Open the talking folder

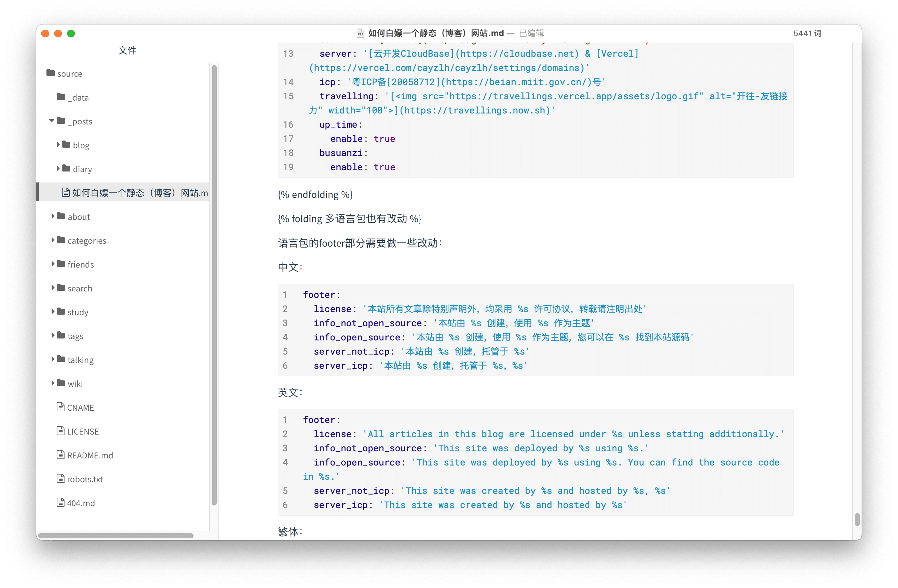(80, 360)
